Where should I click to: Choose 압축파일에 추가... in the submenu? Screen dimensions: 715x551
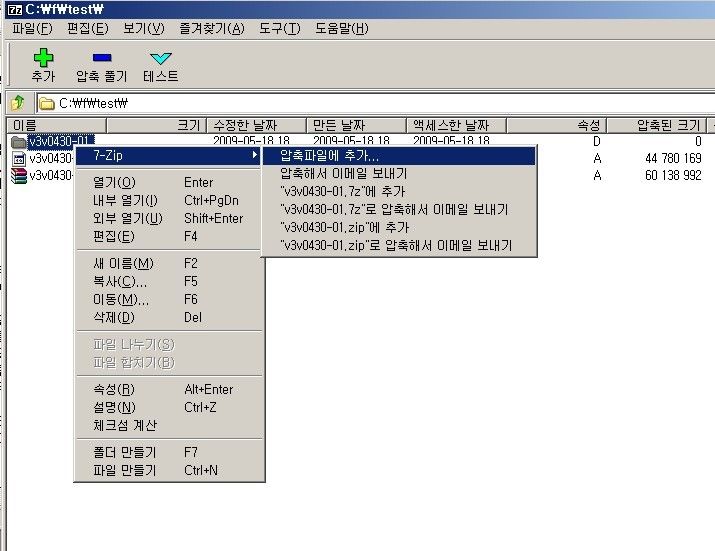pos(399,156)
